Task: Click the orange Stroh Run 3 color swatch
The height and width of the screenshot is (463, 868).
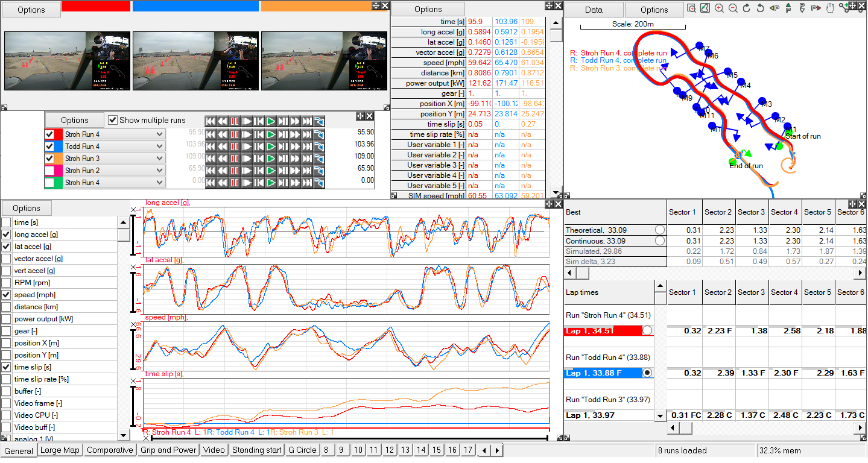Action: coord(57,159)
